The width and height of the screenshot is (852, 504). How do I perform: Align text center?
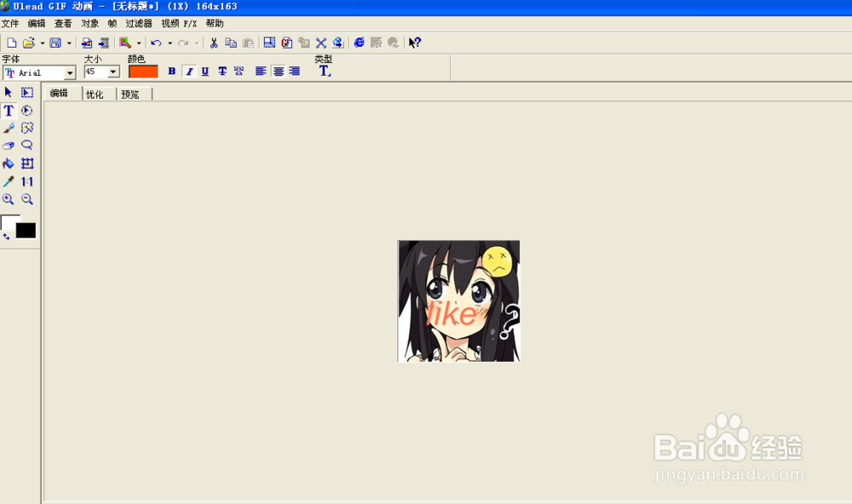[279, 72]
